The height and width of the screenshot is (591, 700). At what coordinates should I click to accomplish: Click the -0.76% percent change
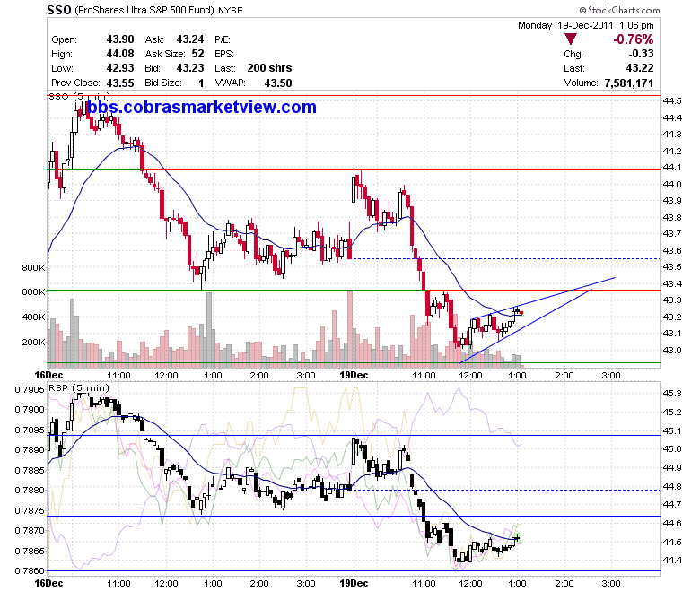point(634,39)
